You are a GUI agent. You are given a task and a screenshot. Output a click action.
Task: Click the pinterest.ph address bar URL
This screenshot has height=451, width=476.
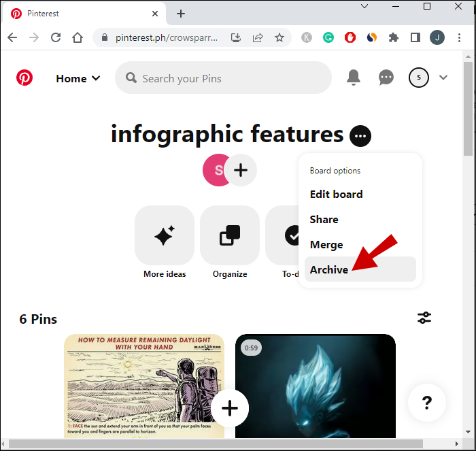point(167,37)
